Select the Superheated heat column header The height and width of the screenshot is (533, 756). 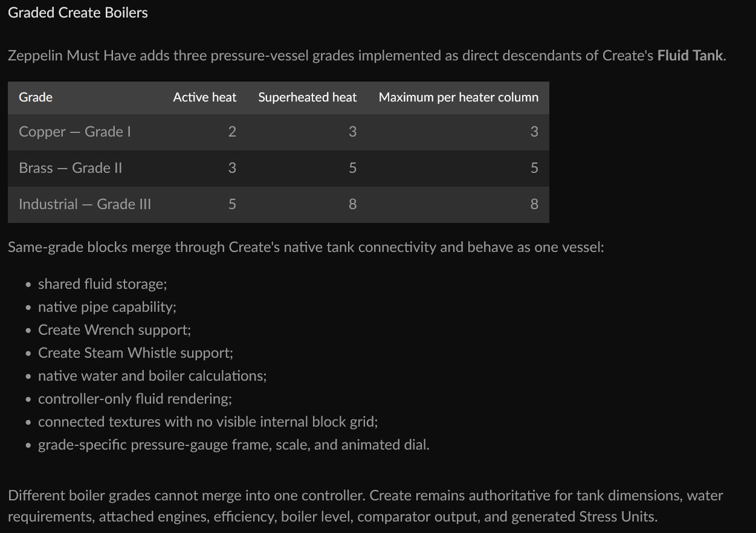coord(307,97)
